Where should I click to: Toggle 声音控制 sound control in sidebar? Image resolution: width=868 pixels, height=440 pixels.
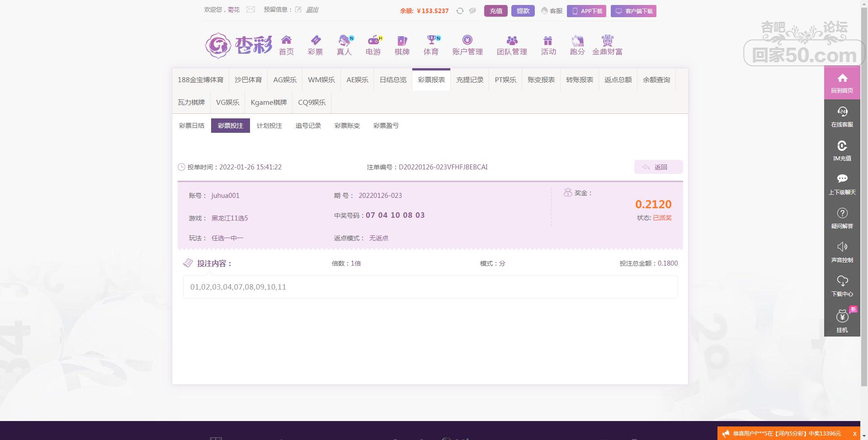coord(842,252)
